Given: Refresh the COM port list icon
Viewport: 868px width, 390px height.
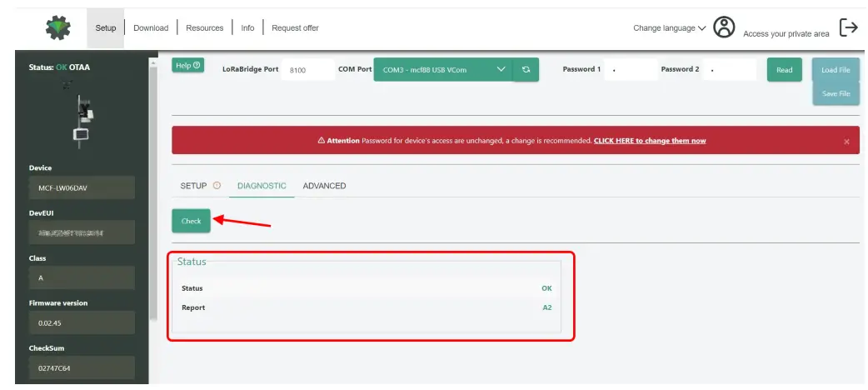Looking at the screenshot, I should [x=526, y=70].
